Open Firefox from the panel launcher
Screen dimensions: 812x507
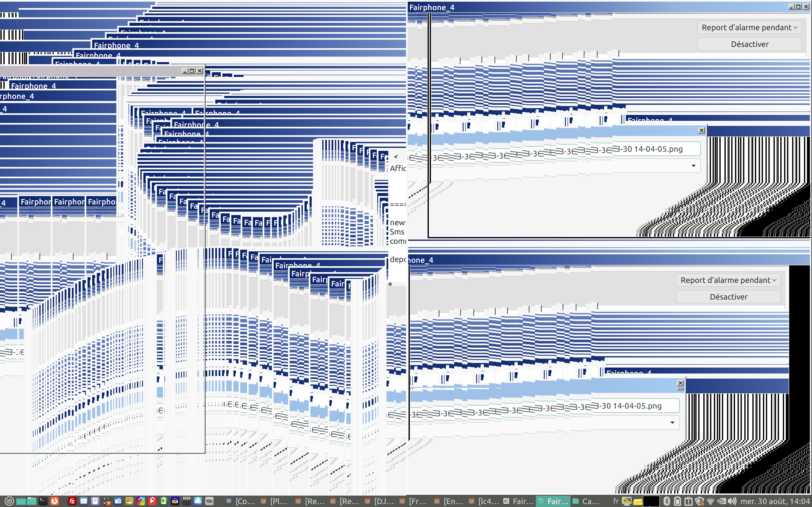[x=54, y=501]
